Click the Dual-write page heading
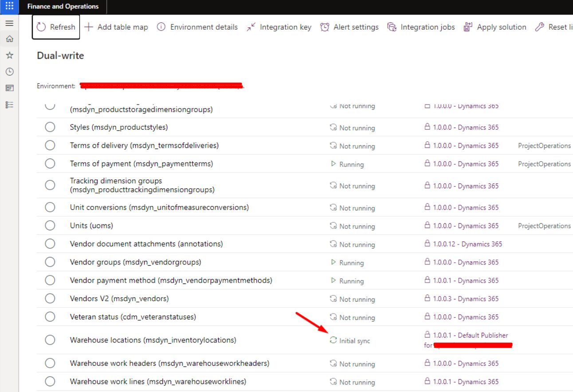 click(x=60, y=56)
